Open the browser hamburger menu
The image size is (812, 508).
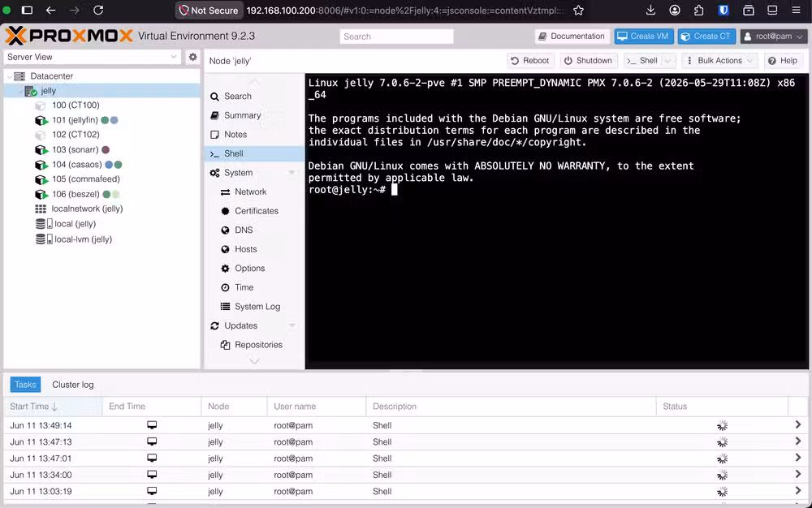pos(797,10)
